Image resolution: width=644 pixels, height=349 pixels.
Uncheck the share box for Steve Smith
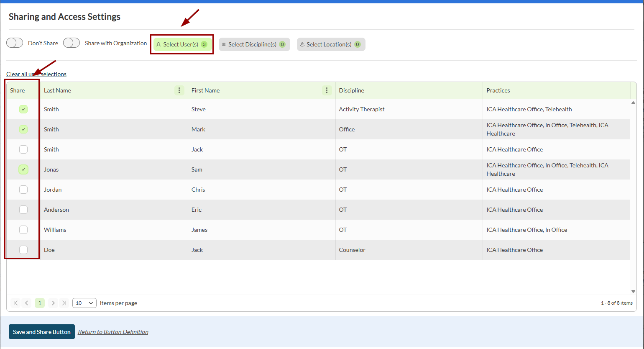(23, 109)
